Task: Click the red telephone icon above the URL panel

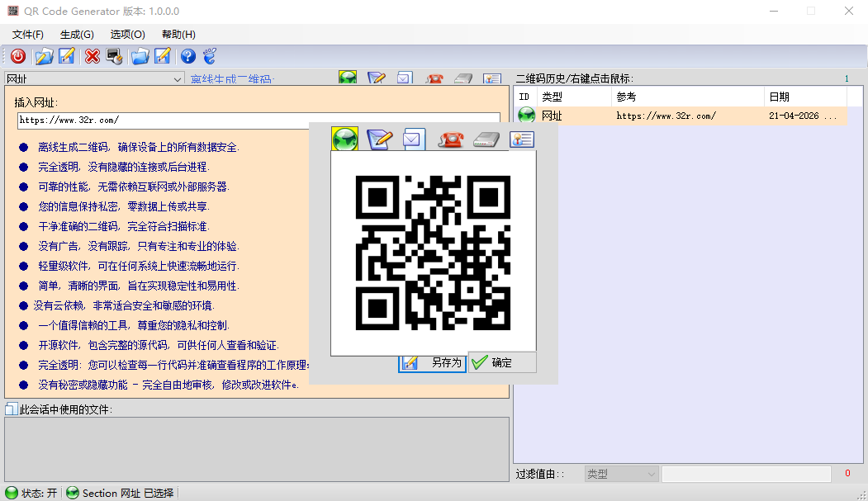Action: point(434,78)
